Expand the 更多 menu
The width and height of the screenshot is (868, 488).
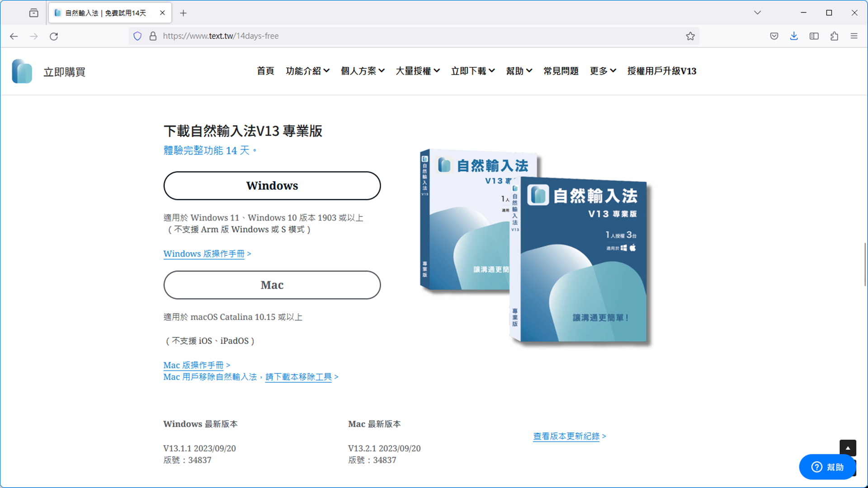click(603, 71)
